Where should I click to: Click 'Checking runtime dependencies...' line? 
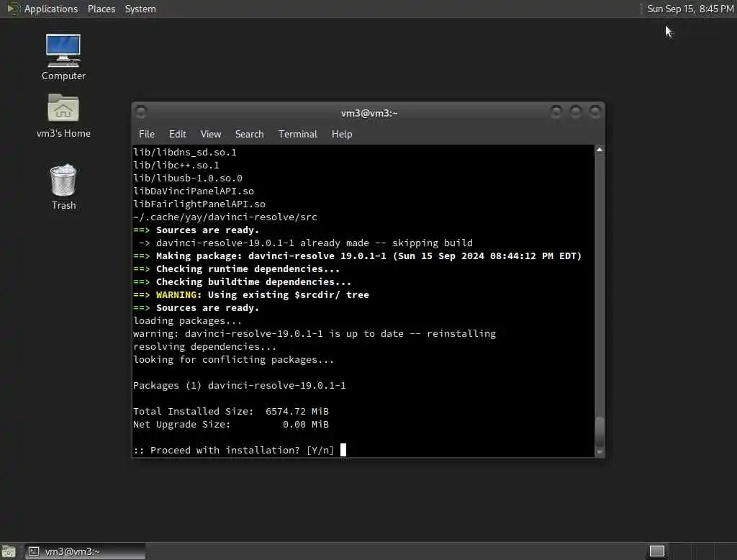point(236,269)
